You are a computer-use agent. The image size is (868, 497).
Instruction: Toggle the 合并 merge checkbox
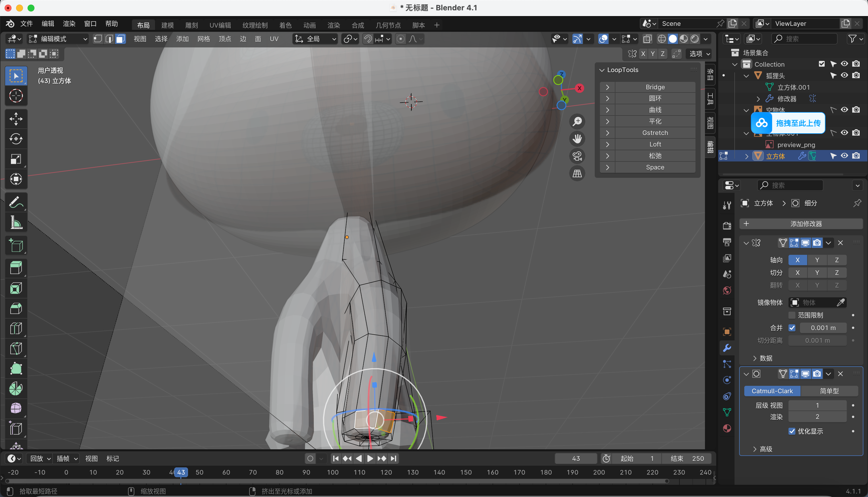coord(792,328)
